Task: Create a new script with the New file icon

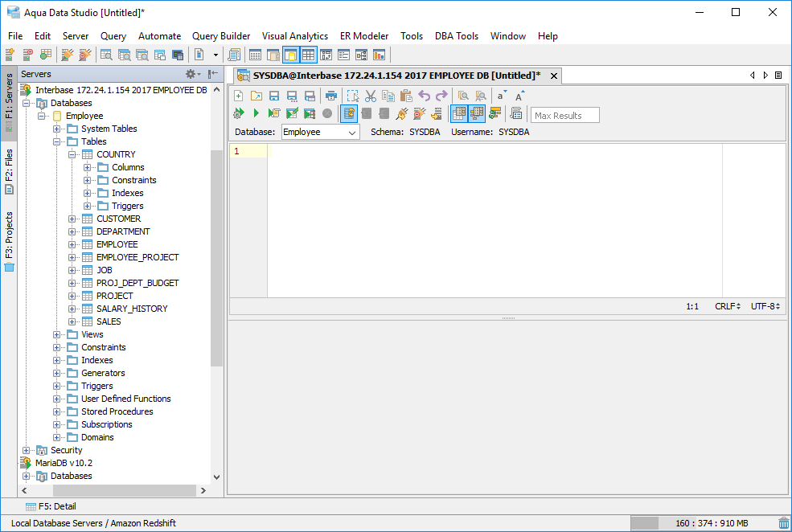Action: click(239, 96)
